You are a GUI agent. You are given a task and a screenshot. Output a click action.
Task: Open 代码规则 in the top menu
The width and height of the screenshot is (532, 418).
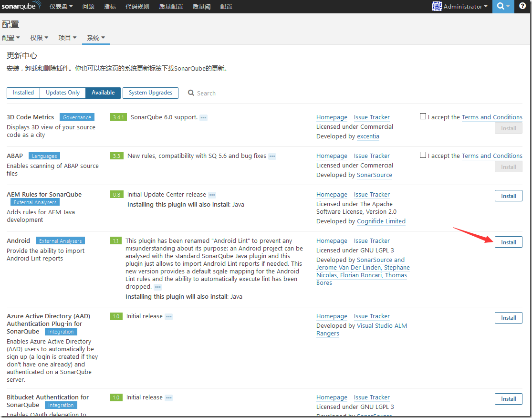pyautogui.click(x=137, y=7)
